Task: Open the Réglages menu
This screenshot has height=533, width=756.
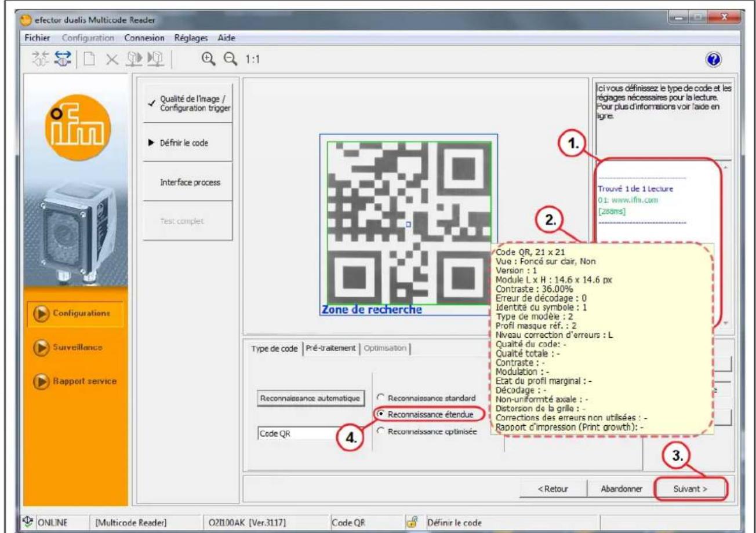Action: coord(190,38)
